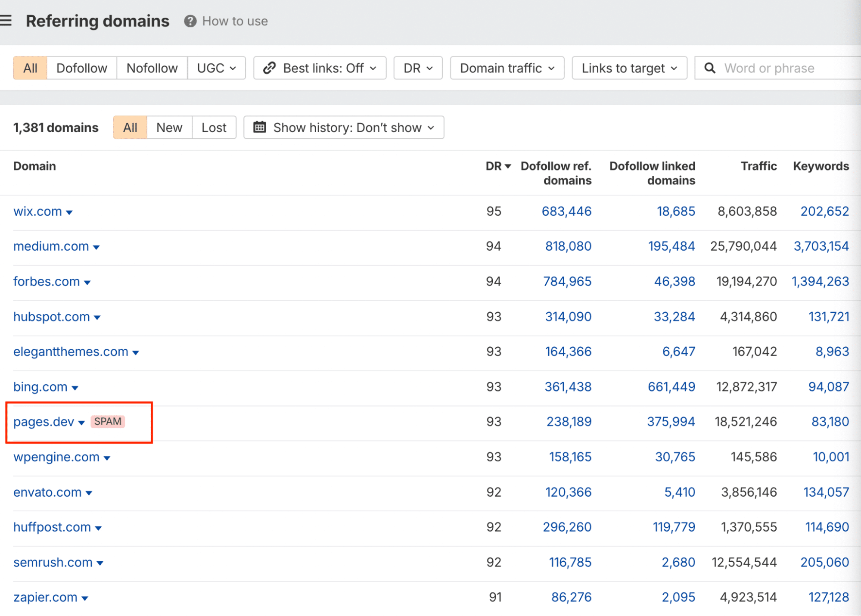This screenshot has height=616, width=861.
Task: Open the hubspot.com domain link
Action: coord(52,317)
